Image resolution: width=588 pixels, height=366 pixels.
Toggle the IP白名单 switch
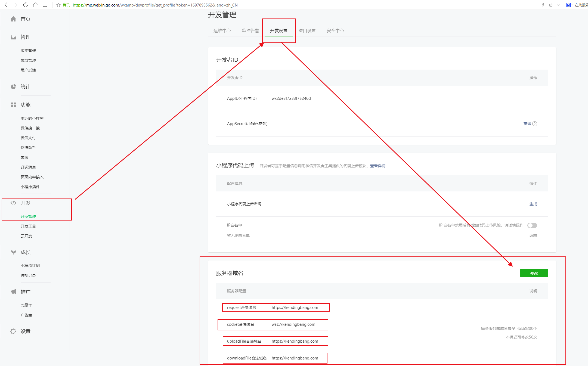tap(532, 225)
